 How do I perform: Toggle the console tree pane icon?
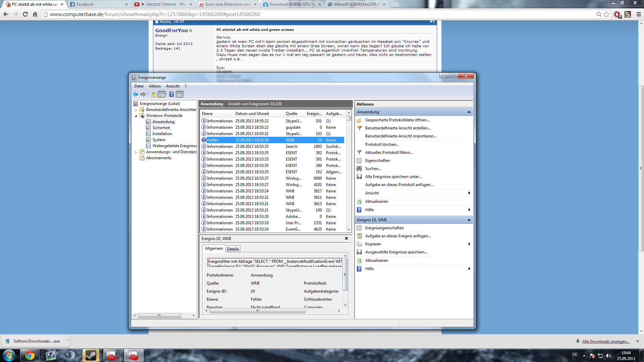[162, 95]
